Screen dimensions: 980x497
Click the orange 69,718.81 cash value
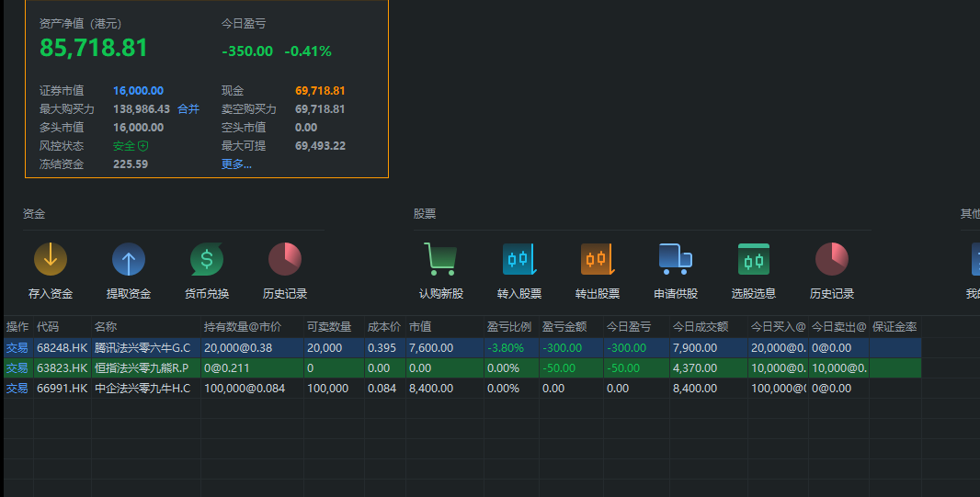pos(320,91)
